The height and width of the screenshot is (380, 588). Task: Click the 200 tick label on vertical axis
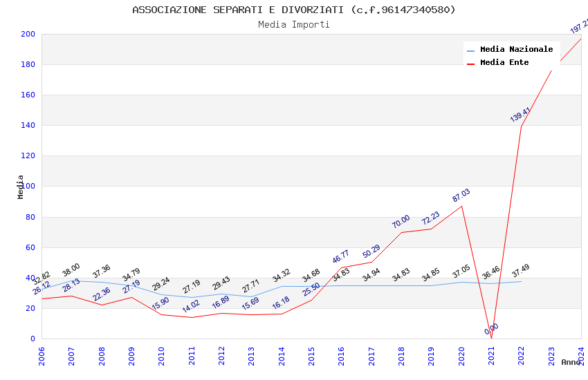pos(28,34)
